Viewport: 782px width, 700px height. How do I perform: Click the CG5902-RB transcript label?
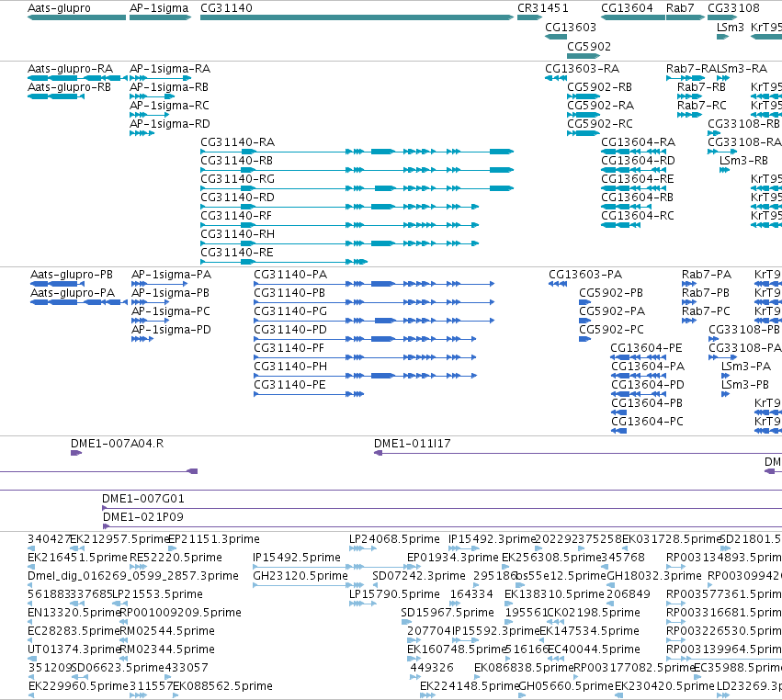click(x=599, y=86)
